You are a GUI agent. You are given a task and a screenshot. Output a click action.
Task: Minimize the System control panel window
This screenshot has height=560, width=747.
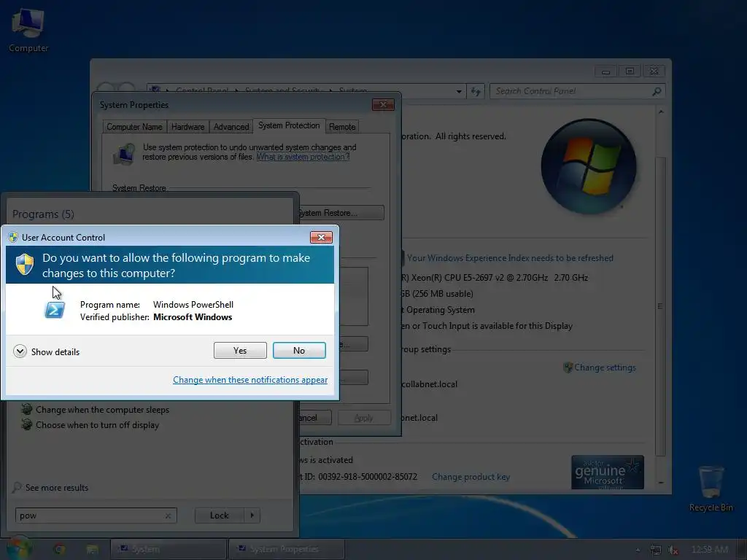[605, 71]
